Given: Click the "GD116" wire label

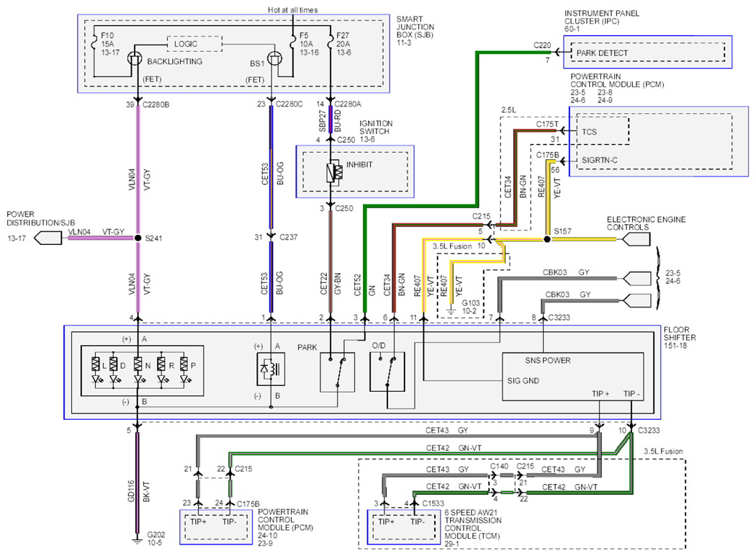Looking at the screenshot, I should 131,491.
